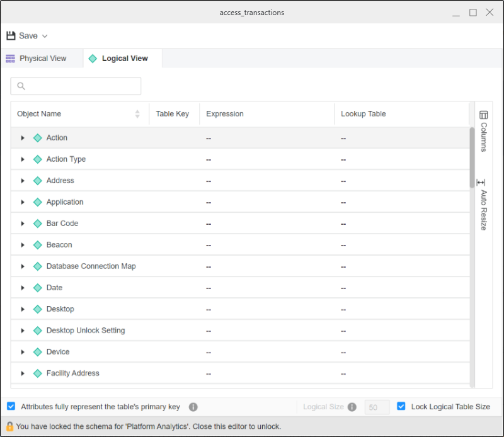Expand the Address tree node
The width and height of the screenshot is (504, 437).
(23, 181)
